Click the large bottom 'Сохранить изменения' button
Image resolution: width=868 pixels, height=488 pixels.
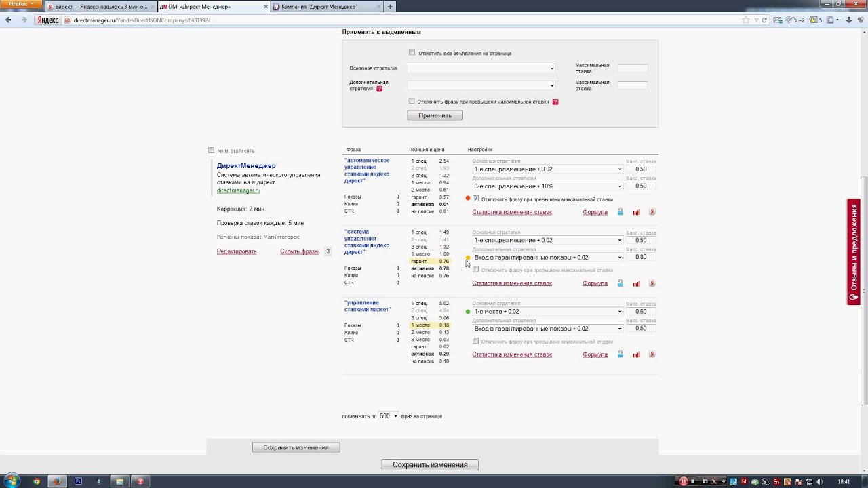(x=430, y=465)
